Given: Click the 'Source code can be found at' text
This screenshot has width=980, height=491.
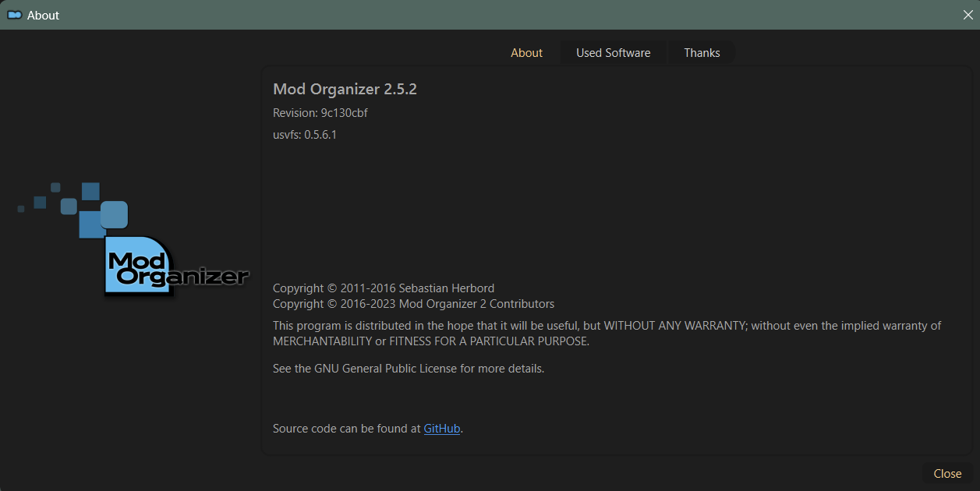Looking at the screenshot, I should [346, 429].
